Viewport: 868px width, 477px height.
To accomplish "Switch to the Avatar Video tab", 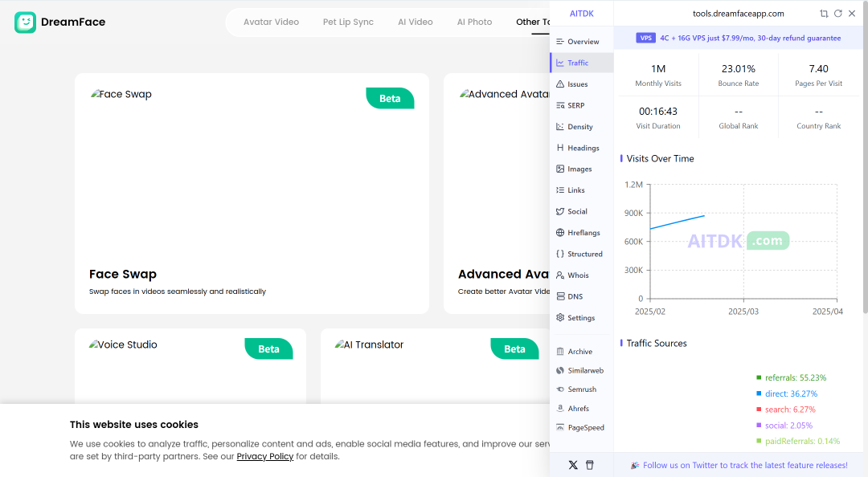I will tap(272, 22).
